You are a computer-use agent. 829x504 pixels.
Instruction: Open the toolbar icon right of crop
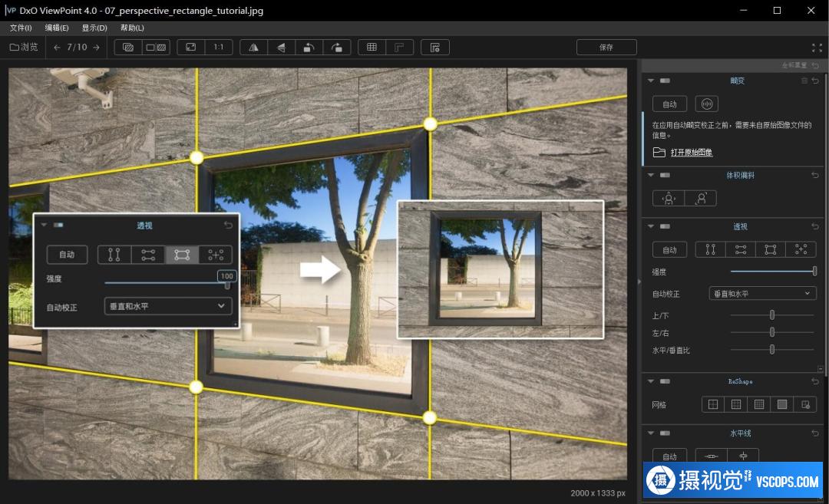pos(435,48)
